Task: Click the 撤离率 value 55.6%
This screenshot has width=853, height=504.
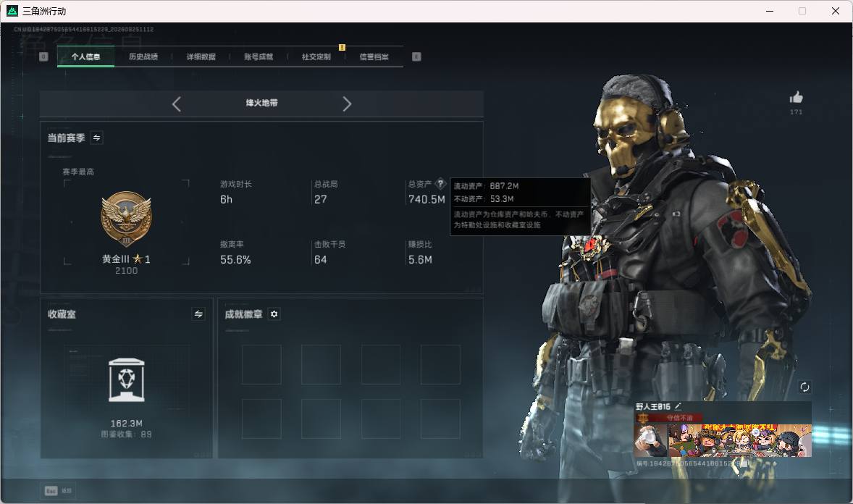Action: coord(235,260)
